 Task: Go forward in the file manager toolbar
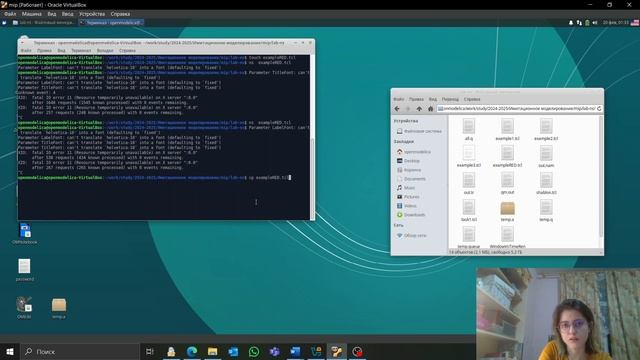coord(408,109)
